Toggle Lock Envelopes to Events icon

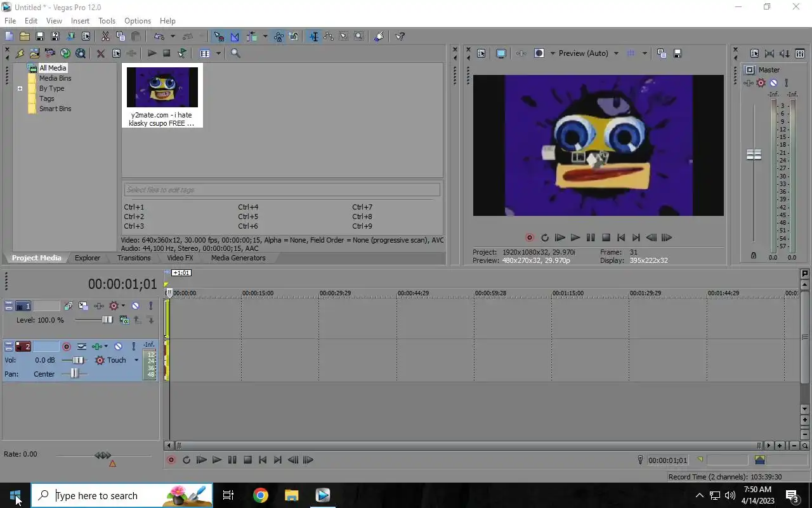click(x=278, y=36)
